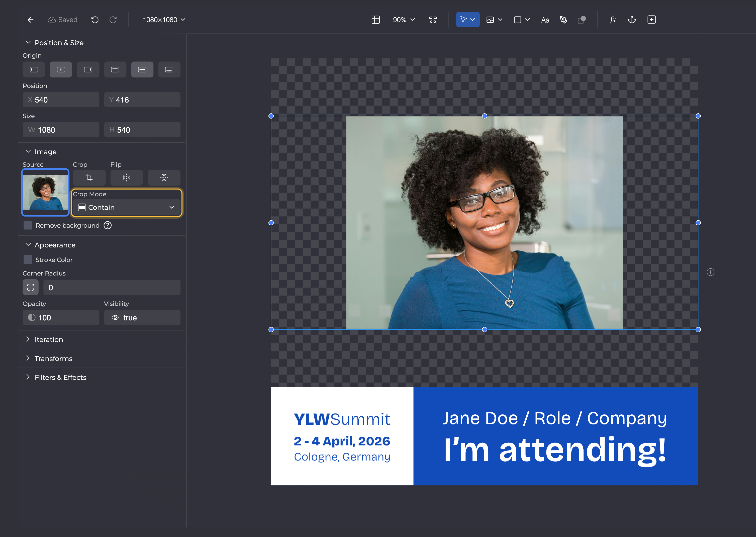Open the Crop Mode Contain dropdown
The image size is (756, 537).
click(127, 207)
